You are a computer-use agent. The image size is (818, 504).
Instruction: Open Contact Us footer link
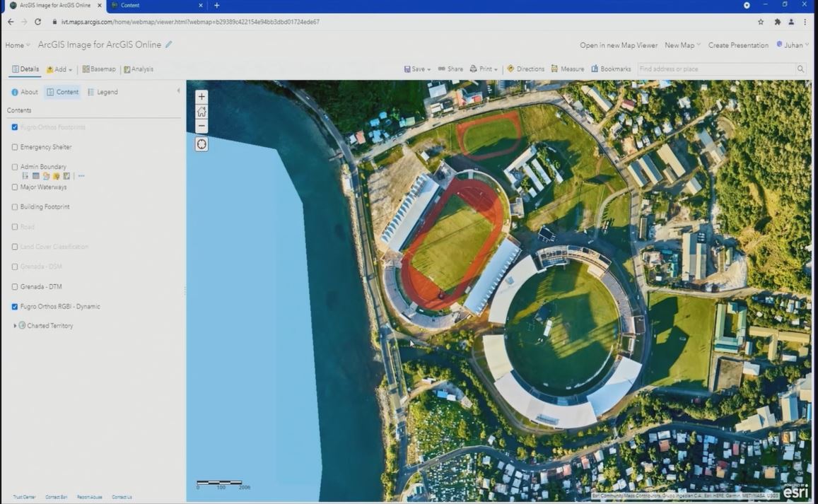point(122,497)
